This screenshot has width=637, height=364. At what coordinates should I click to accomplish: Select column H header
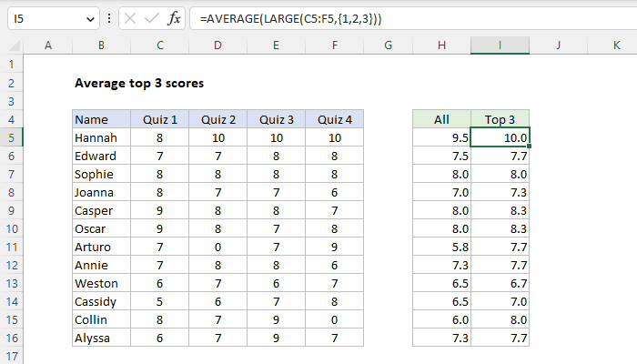tap(441, 45)
